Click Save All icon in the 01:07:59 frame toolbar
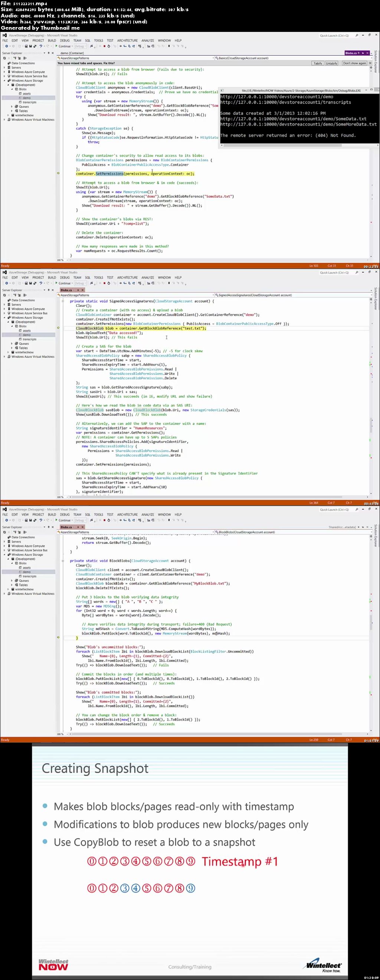Viewport: 380px width, 980px height. coord(35,520)
